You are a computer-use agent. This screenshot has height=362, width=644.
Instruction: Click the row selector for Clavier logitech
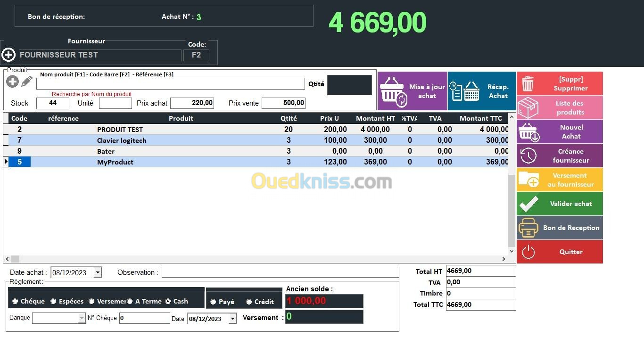(x=6, y=140)
